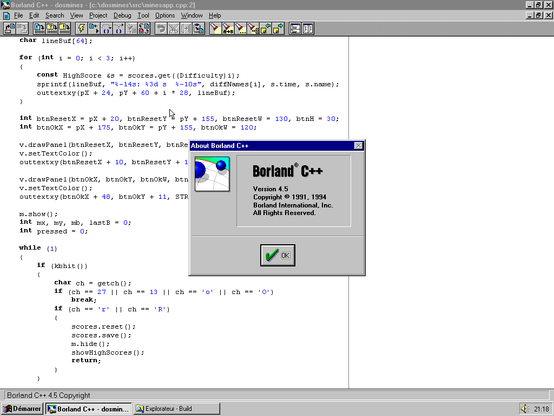Click the greyed-out Copy toolbar icon
The height and width of the screenshot is (416, 554).
click(186, 28)
